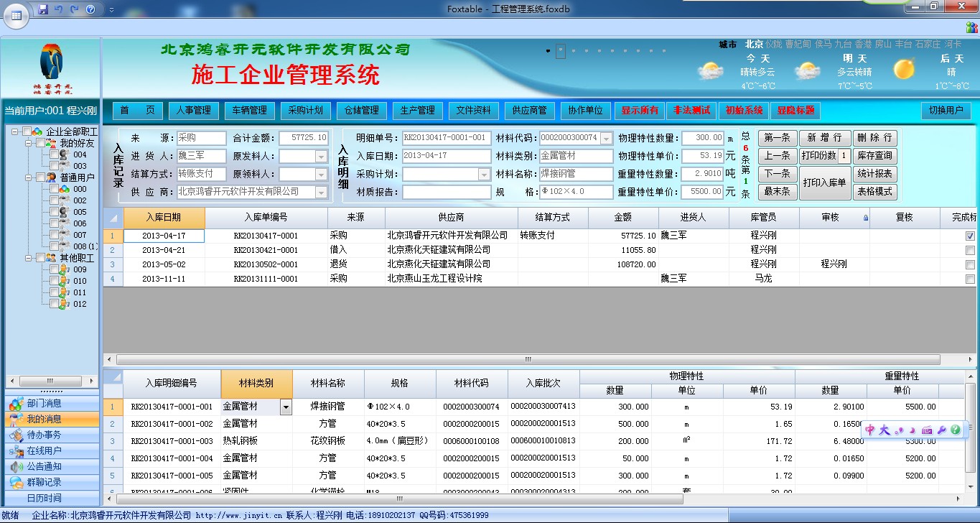Image resolution: width=980 pixels, height=523 pixels.
Task: Check the 完成 checkbox for RK20130502-0001 row
Action: [x=971, y=264]
